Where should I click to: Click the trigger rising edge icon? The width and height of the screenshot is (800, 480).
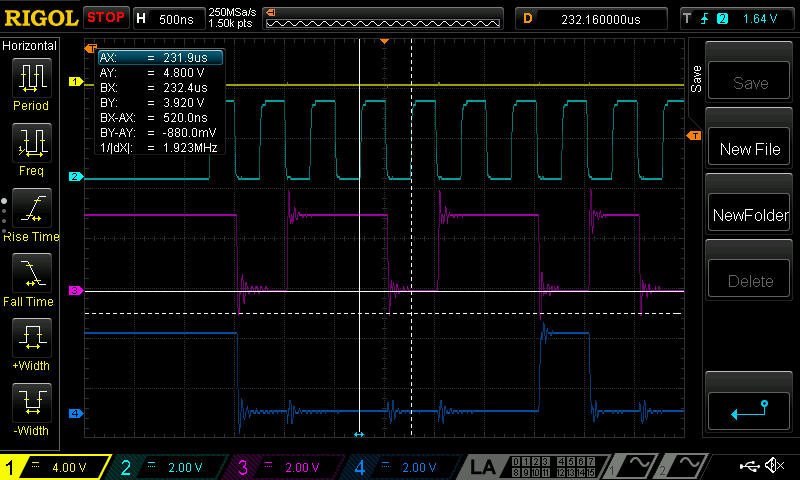click(x=705, y=19)
